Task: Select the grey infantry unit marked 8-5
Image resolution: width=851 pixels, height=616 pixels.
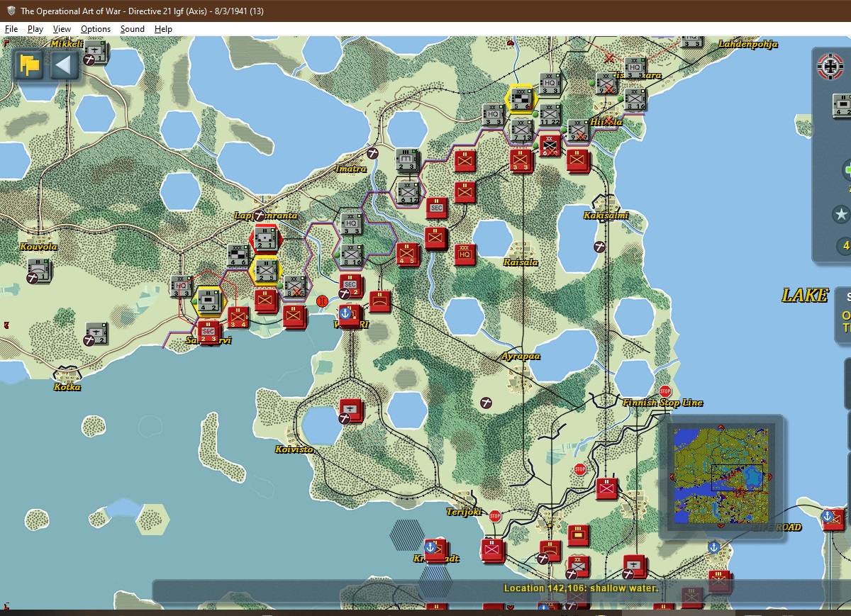Action: pyautogui.click(x=295, y=286)
